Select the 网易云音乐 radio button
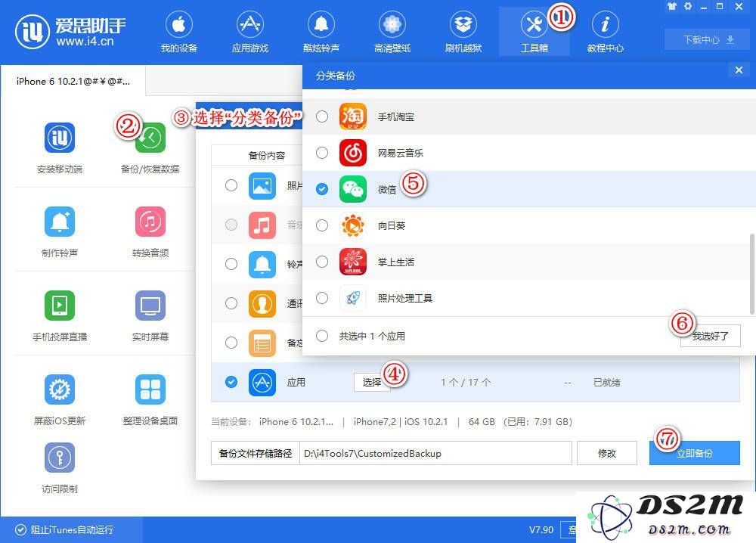The width and height of the screenshot is (756, 543). tap(322, 153)
